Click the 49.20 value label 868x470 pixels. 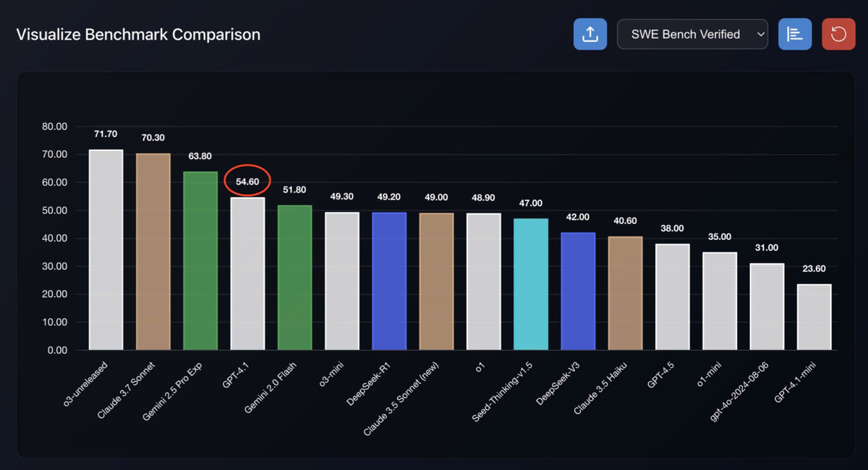pos(389,196)
